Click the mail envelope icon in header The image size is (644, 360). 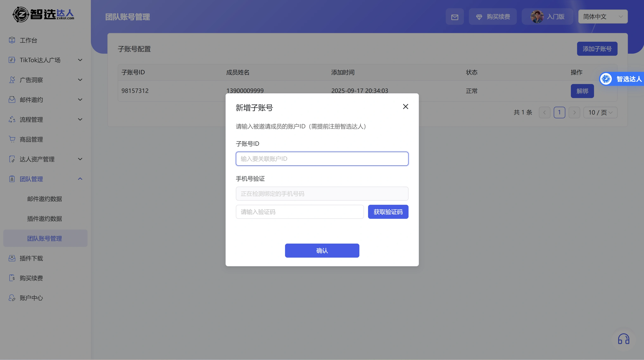tap(455, 17)
